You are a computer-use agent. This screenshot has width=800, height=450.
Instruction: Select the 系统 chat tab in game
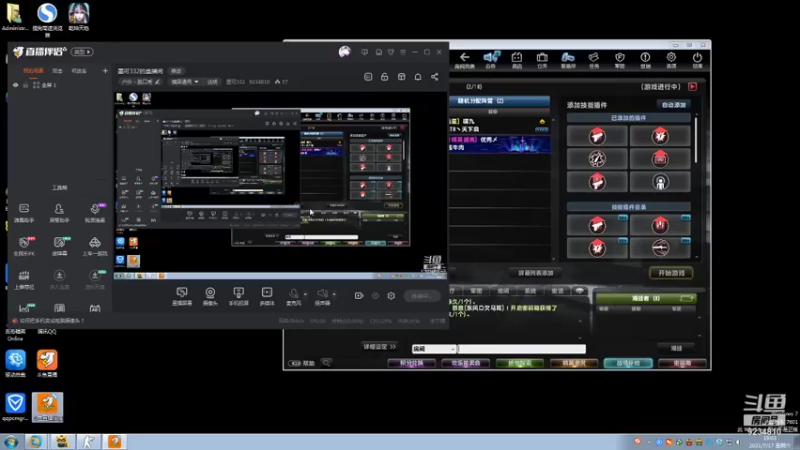530,291
